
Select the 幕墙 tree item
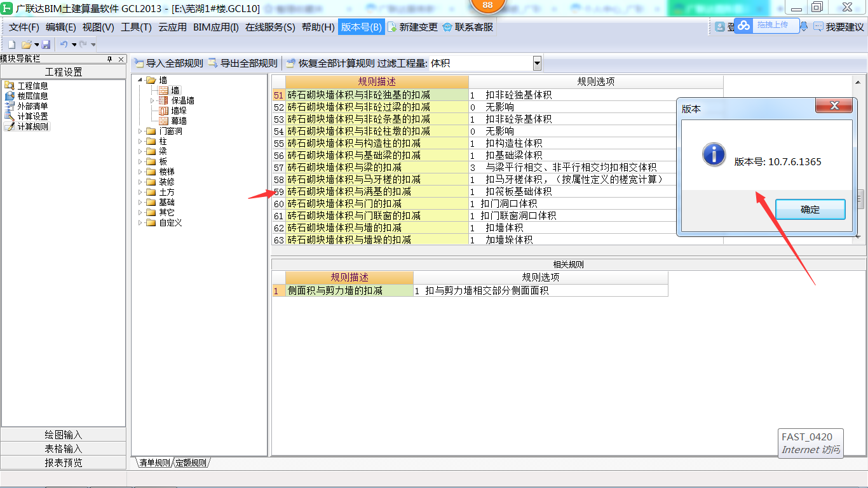coord(179,121)
